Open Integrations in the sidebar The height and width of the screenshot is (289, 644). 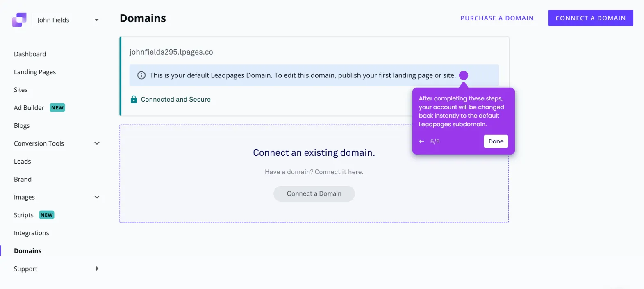tap(31, 233)
